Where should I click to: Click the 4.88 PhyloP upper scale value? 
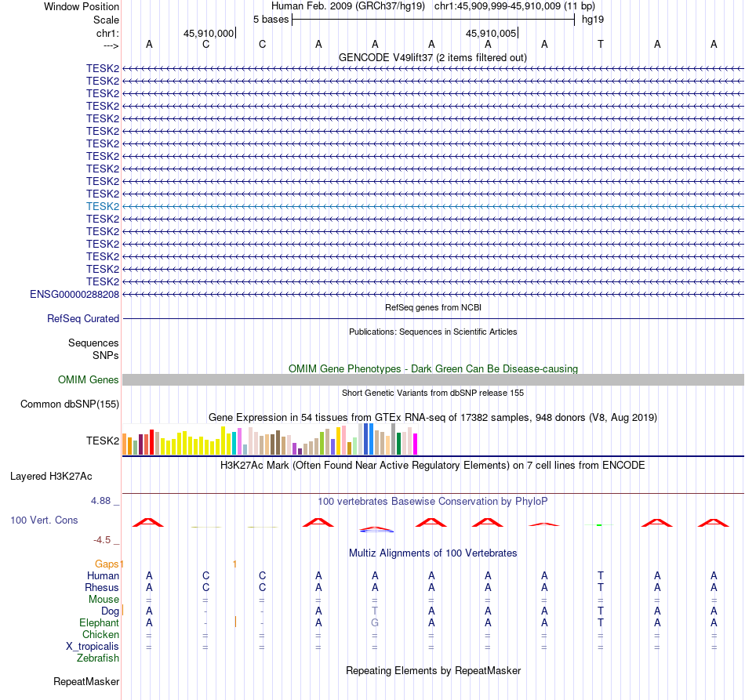pos(100,501)
